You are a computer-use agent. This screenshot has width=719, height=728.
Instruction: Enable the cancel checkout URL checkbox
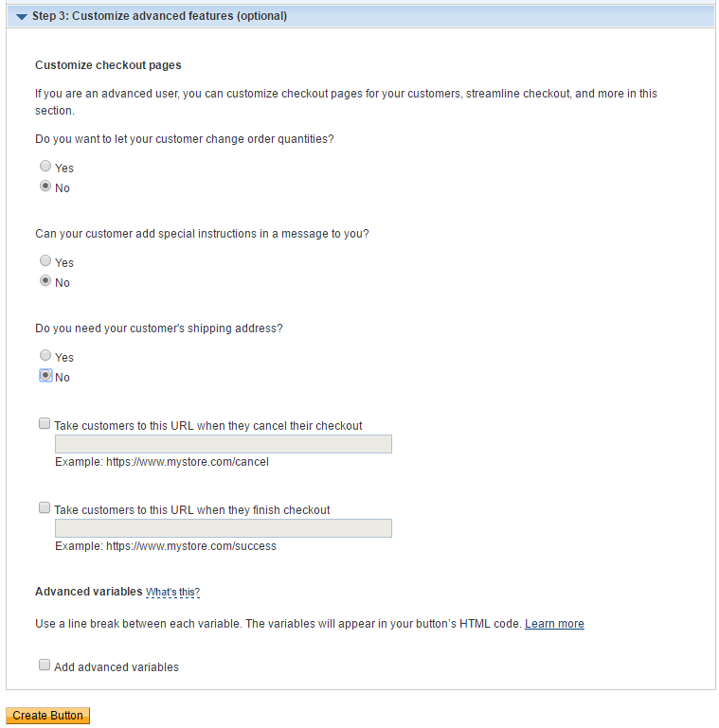point(45,423)
